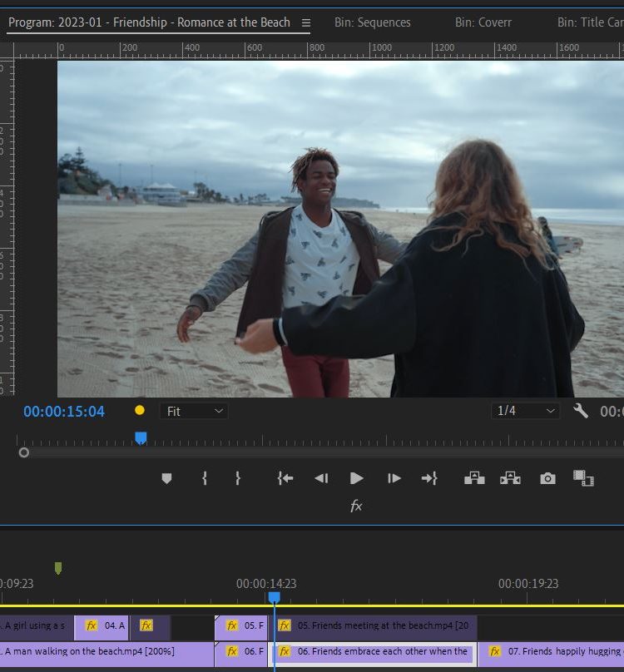Click fx badge on 05. Friends meeting clip

(285, 625)
